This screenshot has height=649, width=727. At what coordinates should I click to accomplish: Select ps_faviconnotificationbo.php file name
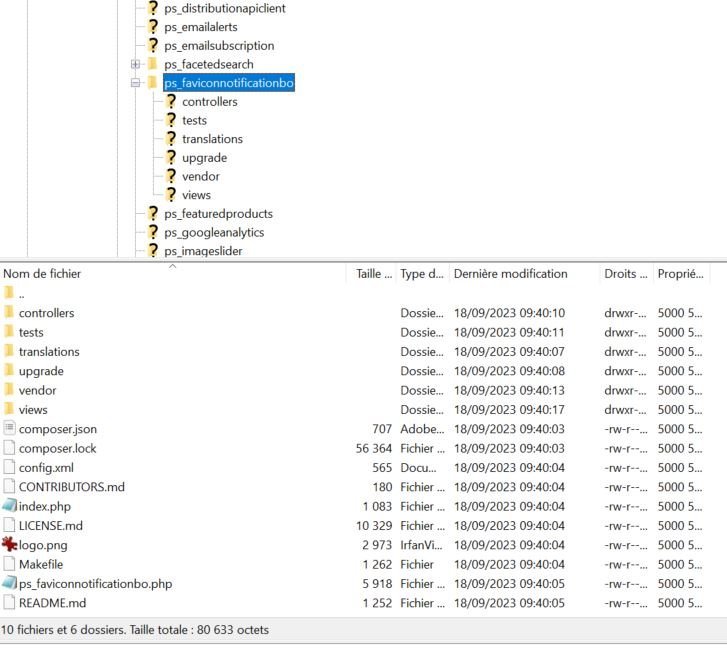(x=96, y=584)
